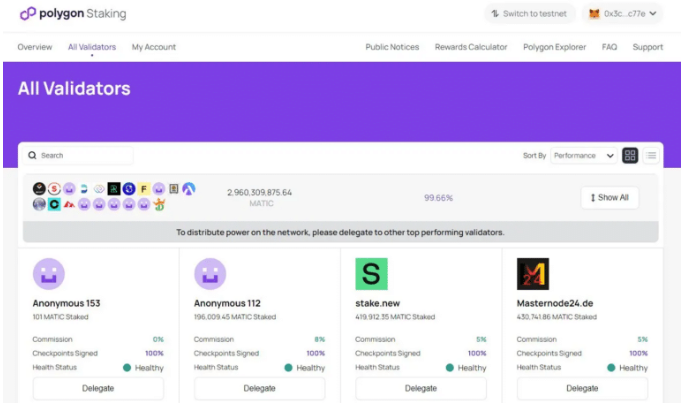Screen dimensions: 696x403
Task: Select All Validators tab
Action: 92,47
